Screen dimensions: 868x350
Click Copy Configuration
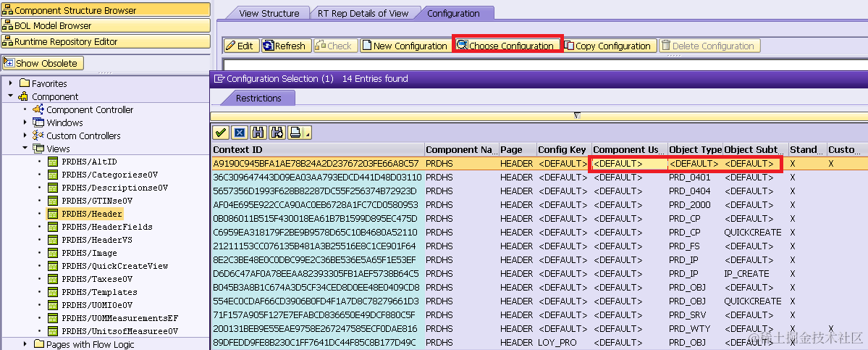coord(609,46)
